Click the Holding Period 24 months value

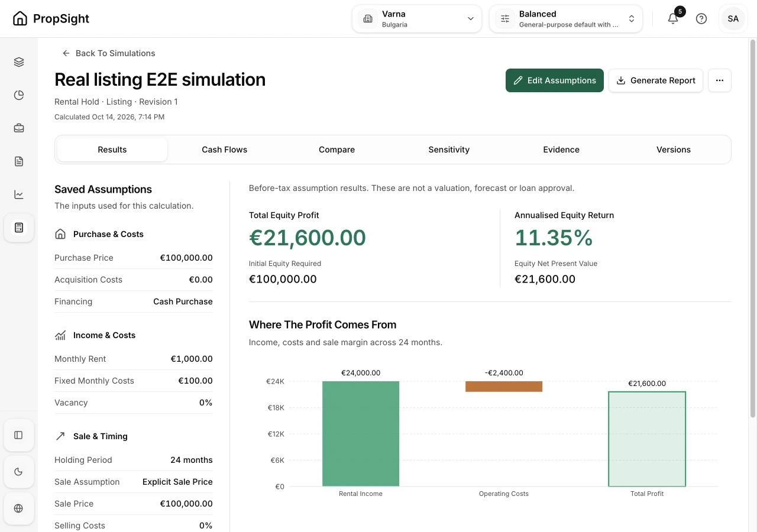click(192, 460)
